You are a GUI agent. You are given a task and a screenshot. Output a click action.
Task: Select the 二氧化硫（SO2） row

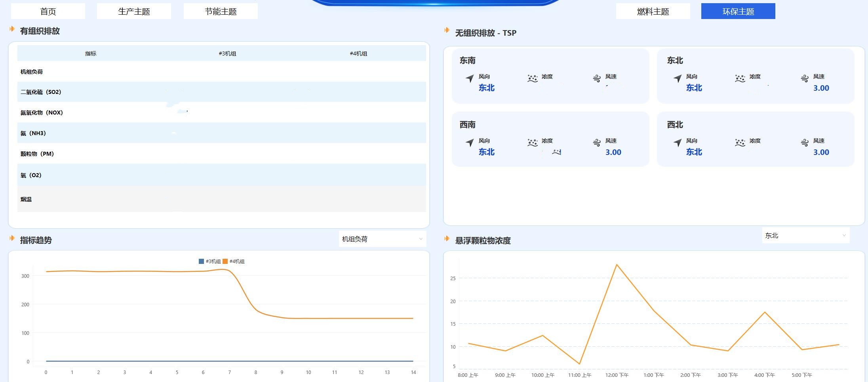(x=222, y=92)
